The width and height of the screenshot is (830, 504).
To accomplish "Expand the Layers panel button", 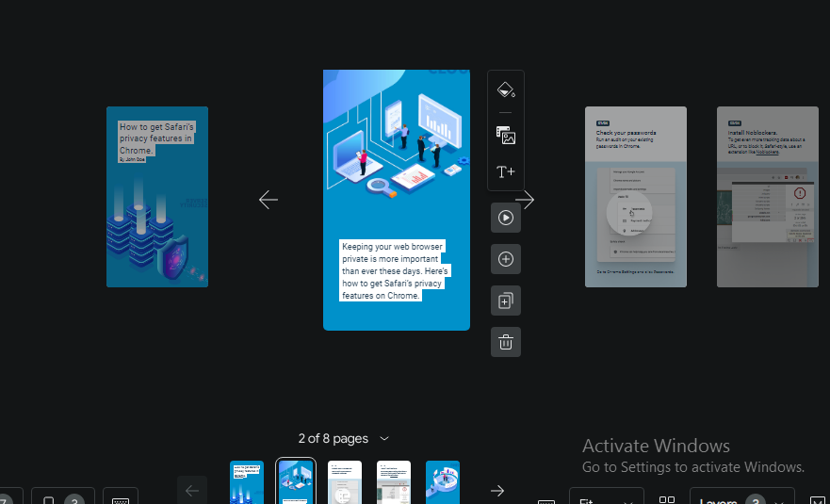I will point(741,497).
